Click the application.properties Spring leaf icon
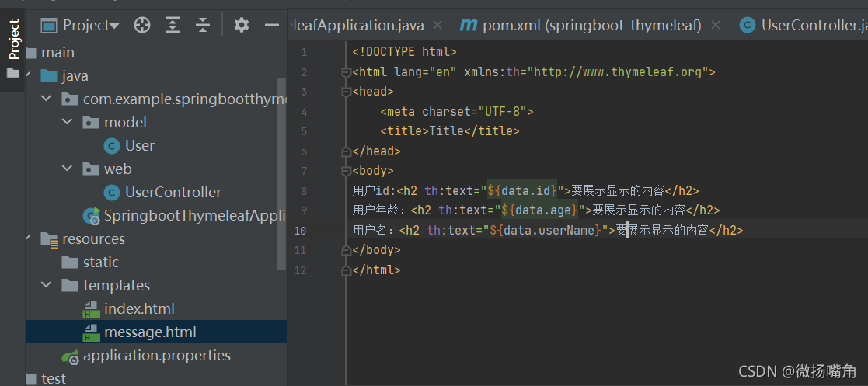This screenshot has width=868, height=386. (70, 356)
